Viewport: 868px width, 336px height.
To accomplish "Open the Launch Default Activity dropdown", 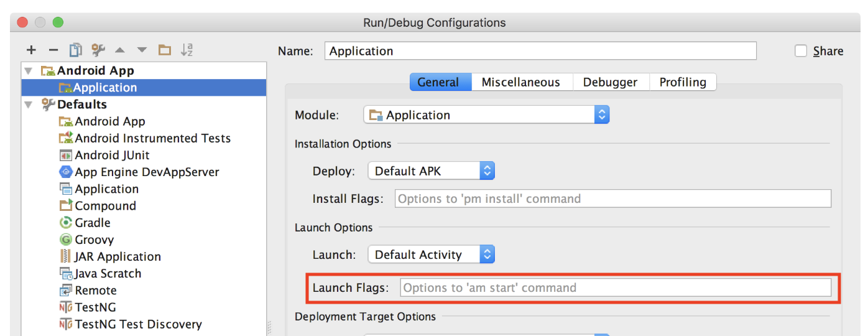I will (431, 254).
